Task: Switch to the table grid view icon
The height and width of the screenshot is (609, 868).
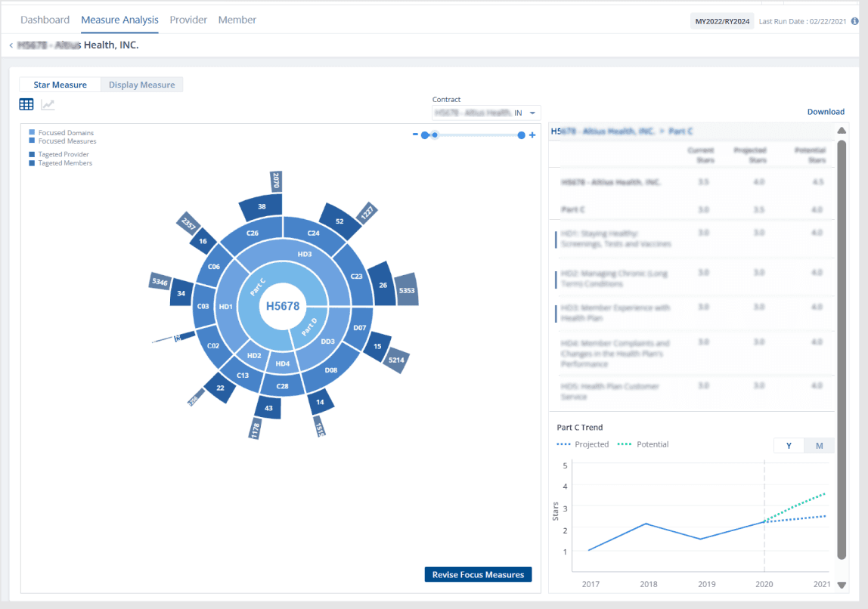Action: (x=26, y=104)
